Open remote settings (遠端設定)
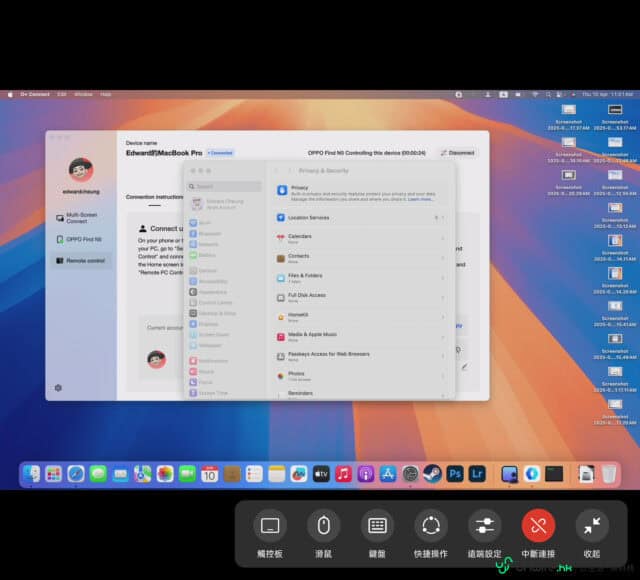 coord(484,525)
